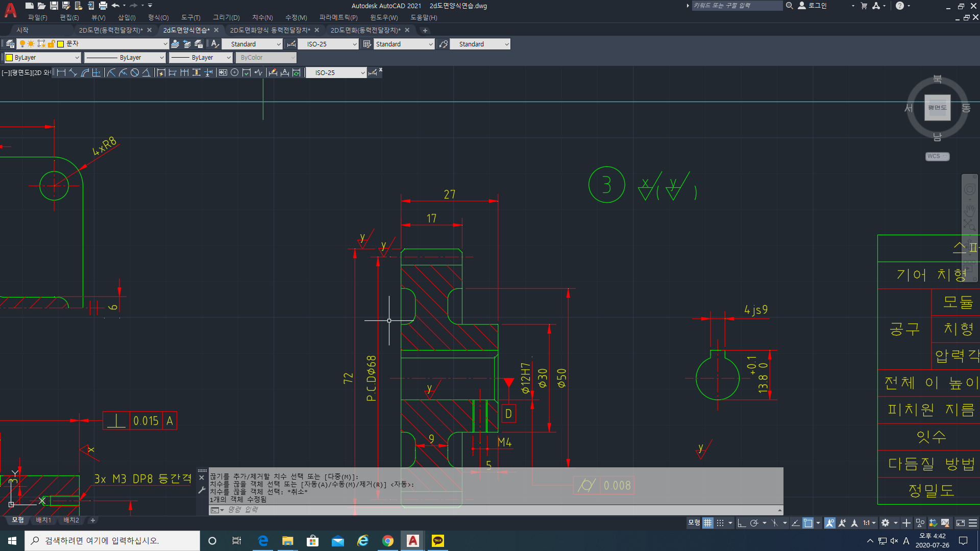
Task: Select the Diameter dimension tool
Action: pos(135,73)
